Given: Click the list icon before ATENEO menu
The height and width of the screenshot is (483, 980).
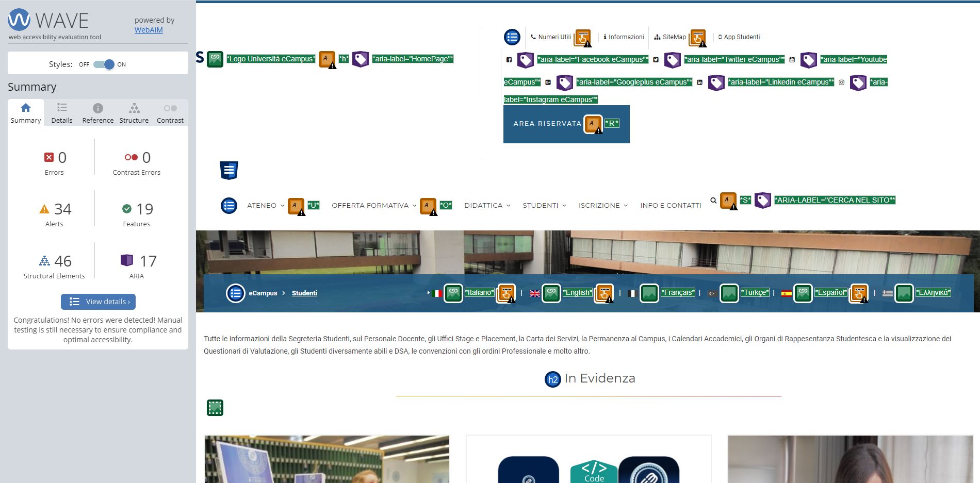Looking at the screenshot, I should [229, 206].
